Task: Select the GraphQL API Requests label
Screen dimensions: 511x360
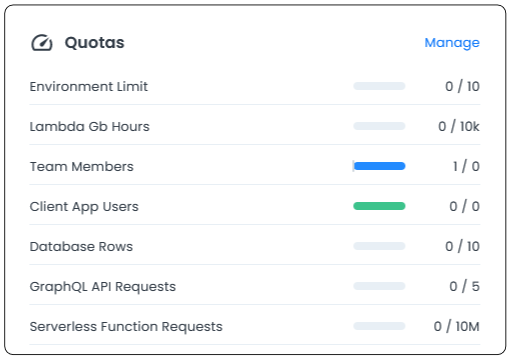Action: 103,287
